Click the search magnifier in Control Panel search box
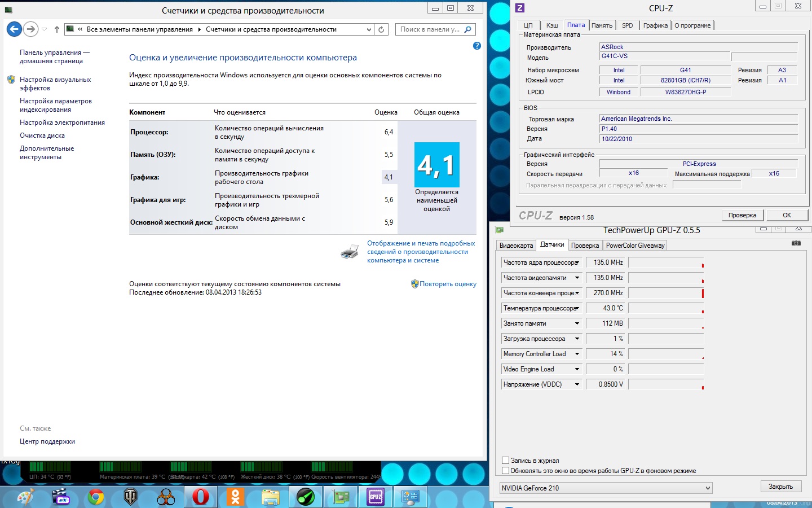This screenshot has width=812, height=508. tap(468, 29)
